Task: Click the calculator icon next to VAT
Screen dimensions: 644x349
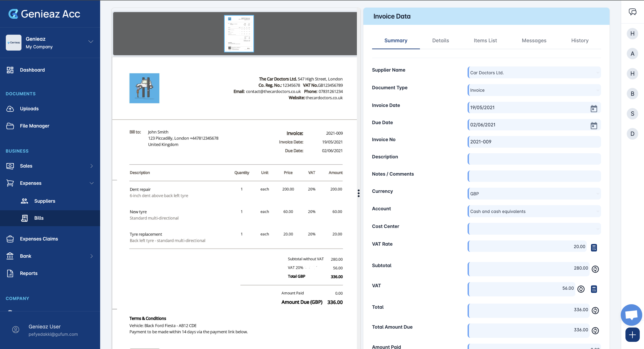Action: [x=594, y=289]
